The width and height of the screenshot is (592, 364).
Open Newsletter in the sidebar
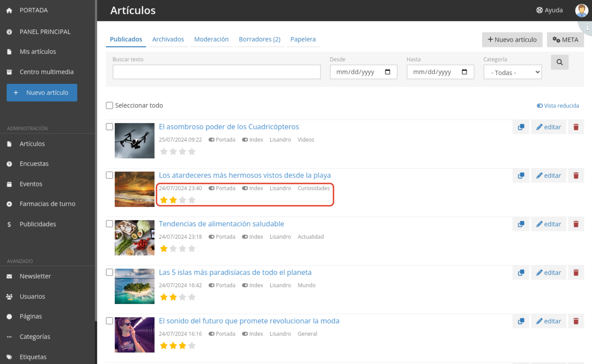point(35,276)
